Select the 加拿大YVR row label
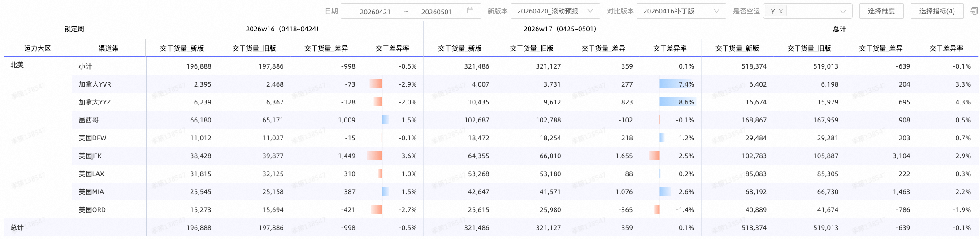Image resolution: width=980 pixels, height=239 pixels. (x=95, y=84)
